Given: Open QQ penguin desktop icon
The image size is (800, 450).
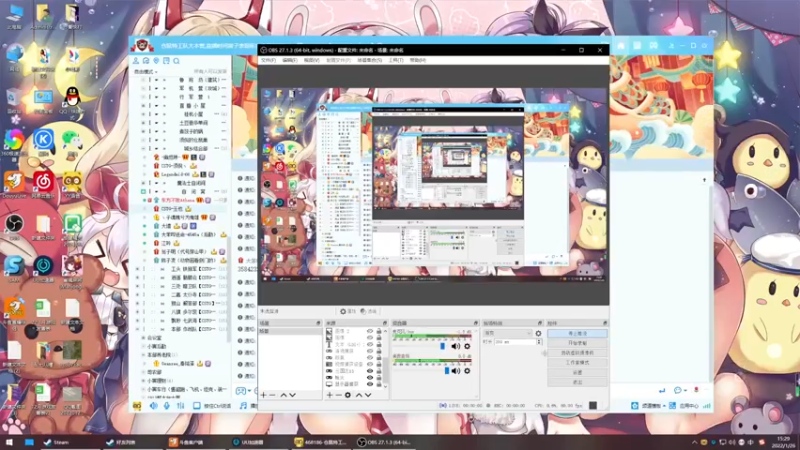Looking at the screenshot, I should [72, 101].
